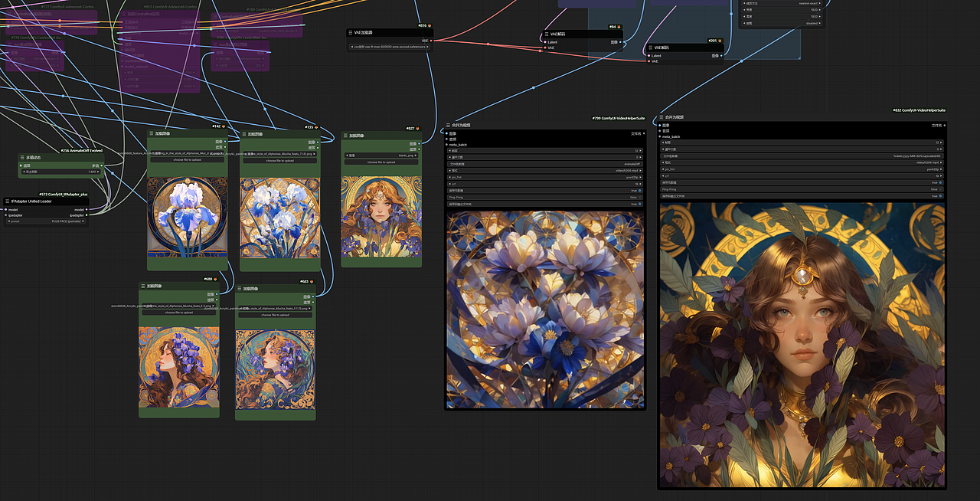The height and width of the screenshot is (501, 980).
Task: Click the menu icon of 合并为视频 node #832
Action: pyautogui.click(x=661, y=117)
